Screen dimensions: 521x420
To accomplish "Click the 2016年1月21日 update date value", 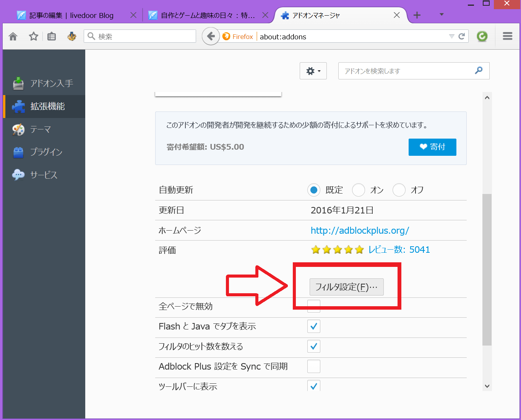I will pos(342,210).
